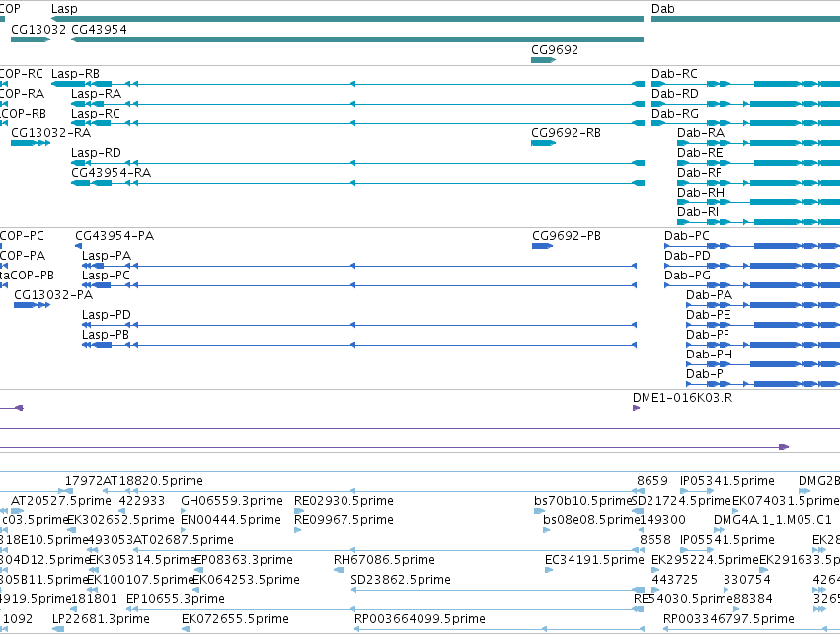Select the Lasp-PD protein label

tap(107, 315)
